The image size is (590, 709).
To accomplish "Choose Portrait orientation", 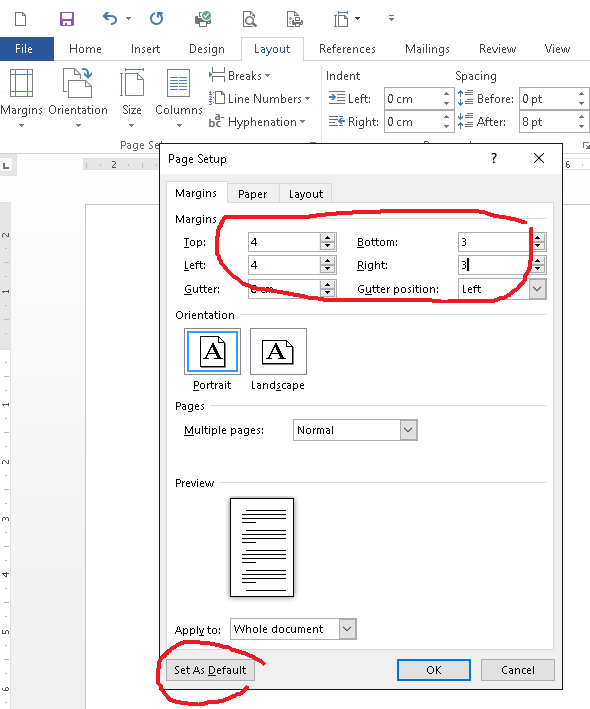I will point(212,352).
